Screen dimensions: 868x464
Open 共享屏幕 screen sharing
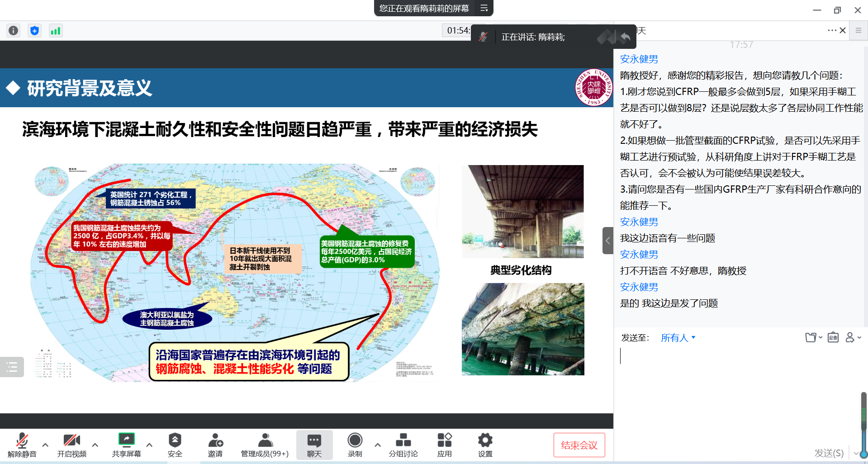(126, 445)
